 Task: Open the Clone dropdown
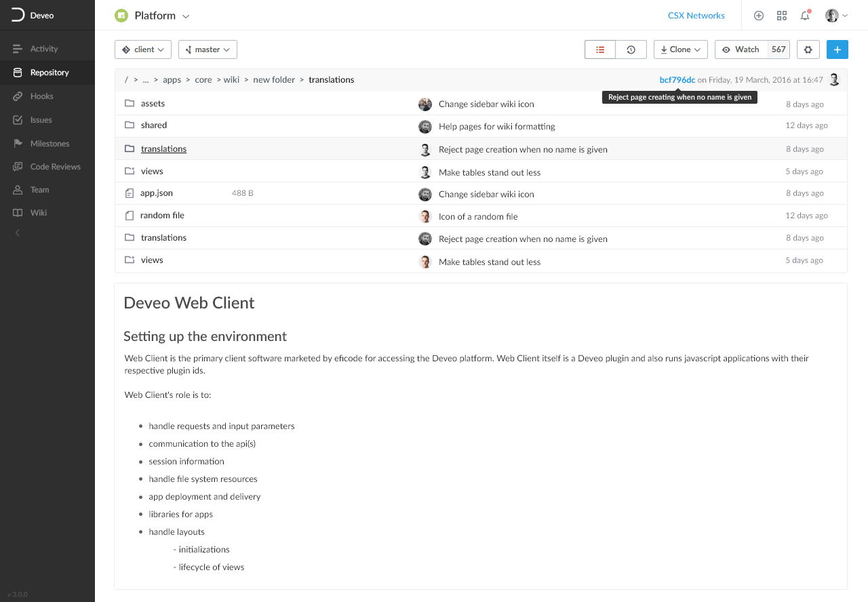click(681, 49)
